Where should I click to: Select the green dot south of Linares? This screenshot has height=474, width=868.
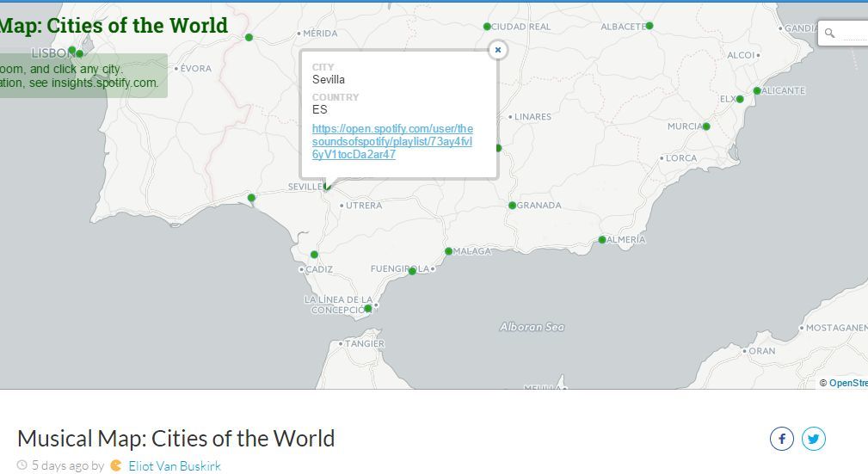(498, 148)
